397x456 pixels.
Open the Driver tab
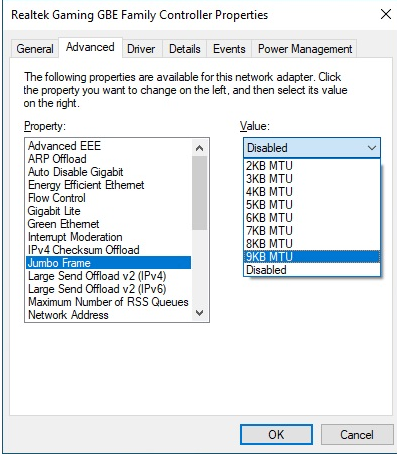[141, 49]
